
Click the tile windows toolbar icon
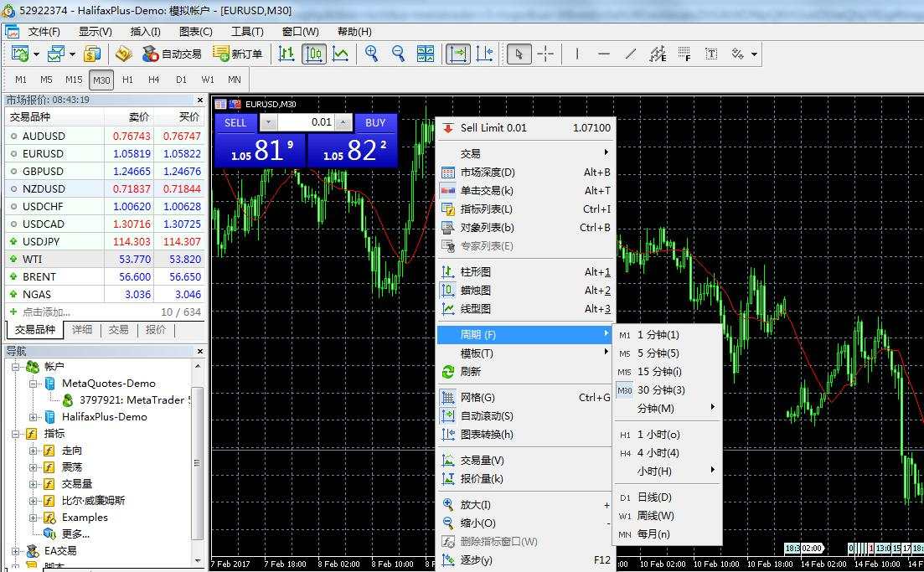(x=426, y=54)
